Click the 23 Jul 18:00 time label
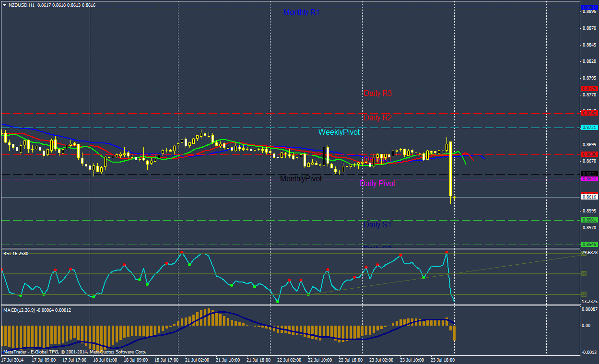Viewport: 599px width, 364px height. click(443, 359)
